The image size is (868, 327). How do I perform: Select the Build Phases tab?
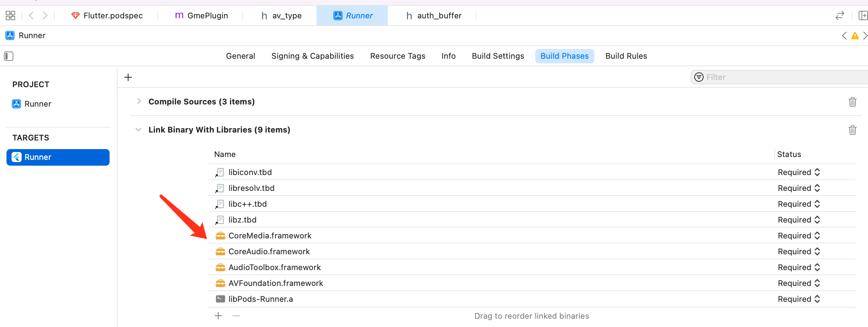(564, 56)
